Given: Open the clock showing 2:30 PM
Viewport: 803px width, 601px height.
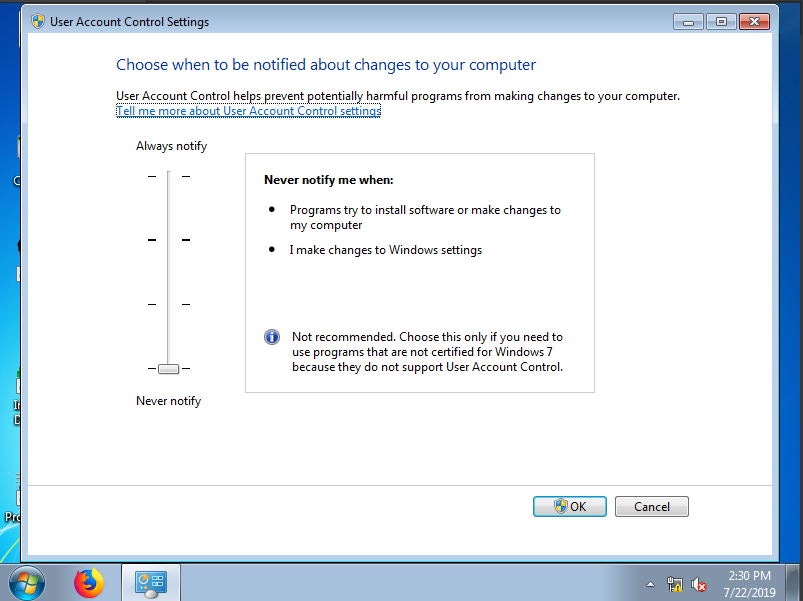Looking at the screenshot, I should pyautogui.click(x=749, y=584).
